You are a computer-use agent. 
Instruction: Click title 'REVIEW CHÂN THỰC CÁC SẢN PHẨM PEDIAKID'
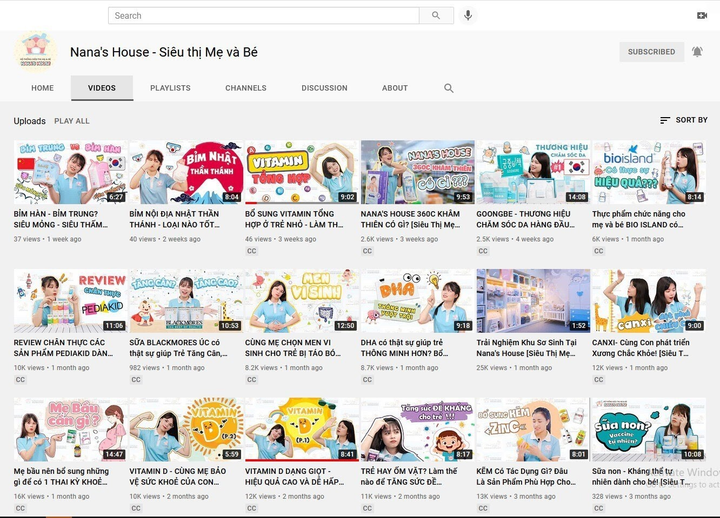(63, 348)
